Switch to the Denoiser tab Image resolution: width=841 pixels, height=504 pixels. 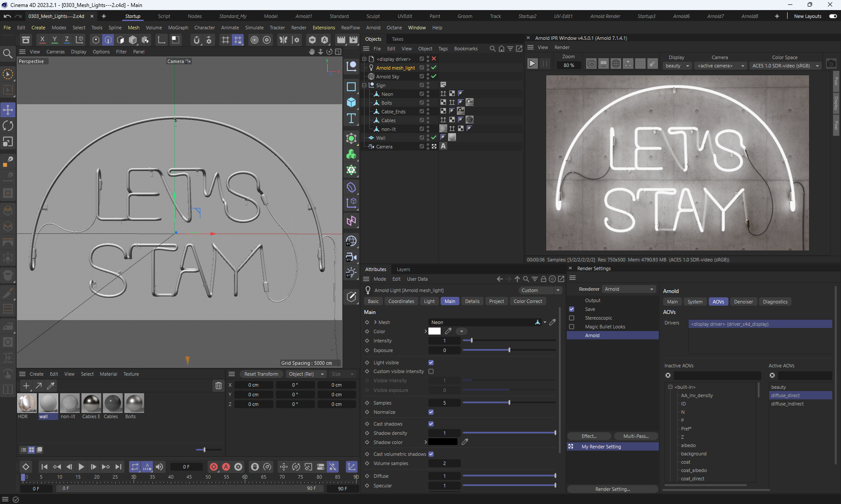(743, 302)
